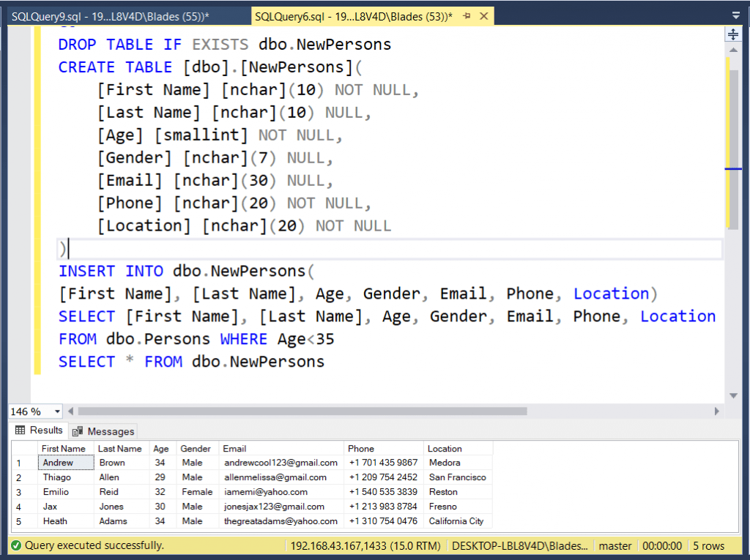
Task: Click the vertical scrollbar down arrow
Action: 733,395
